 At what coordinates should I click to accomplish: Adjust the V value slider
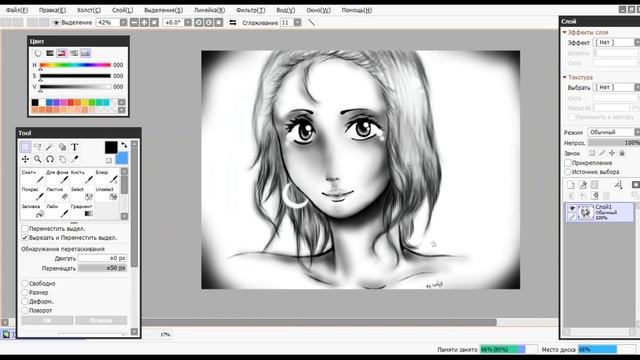75,87
